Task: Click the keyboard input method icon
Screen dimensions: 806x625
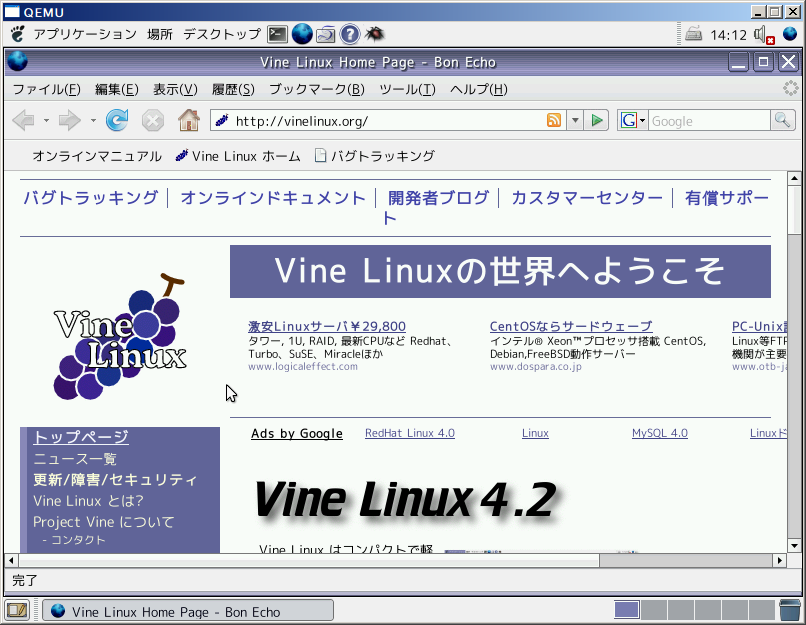Action: (x=693, y=34)
